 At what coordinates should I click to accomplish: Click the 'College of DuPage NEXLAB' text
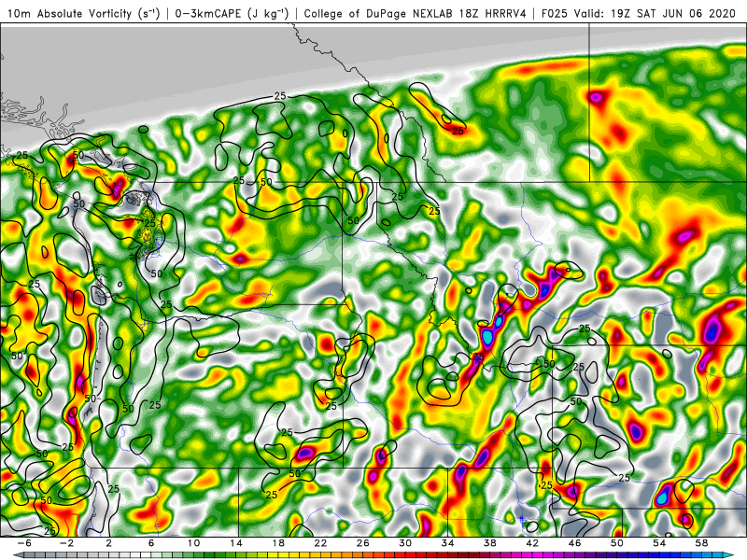tap(379, 13)
